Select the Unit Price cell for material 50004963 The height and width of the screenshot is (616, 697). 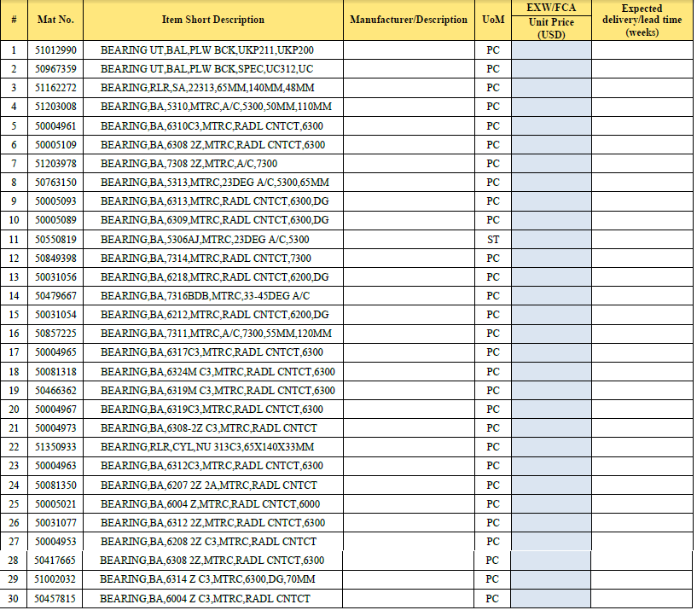(552, 466)
